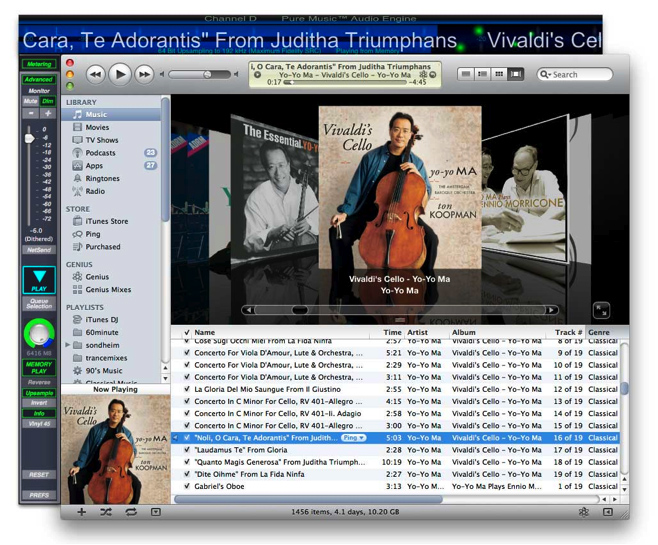The image size is (658, 545).
Task: Sort tracks by Time column header
Action: point(387,332)
